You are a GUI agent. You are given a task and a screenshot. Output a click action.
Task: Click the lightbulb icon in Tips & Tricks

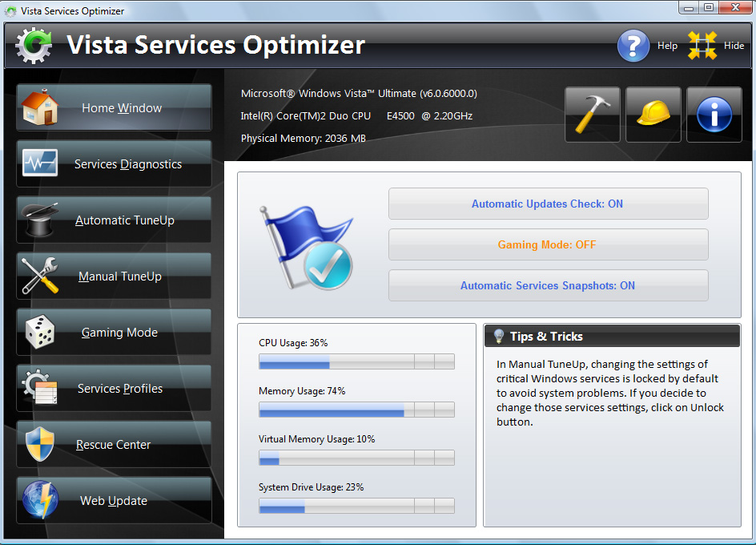[499, 336]
